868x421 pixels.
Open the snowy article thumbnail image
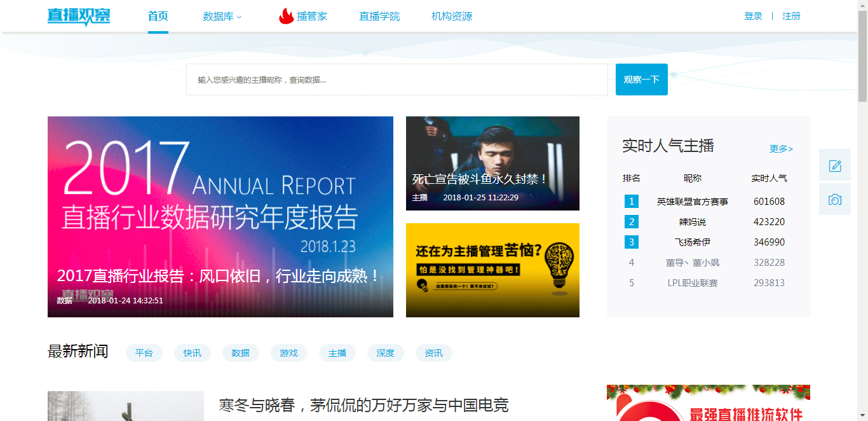[126, 406]
